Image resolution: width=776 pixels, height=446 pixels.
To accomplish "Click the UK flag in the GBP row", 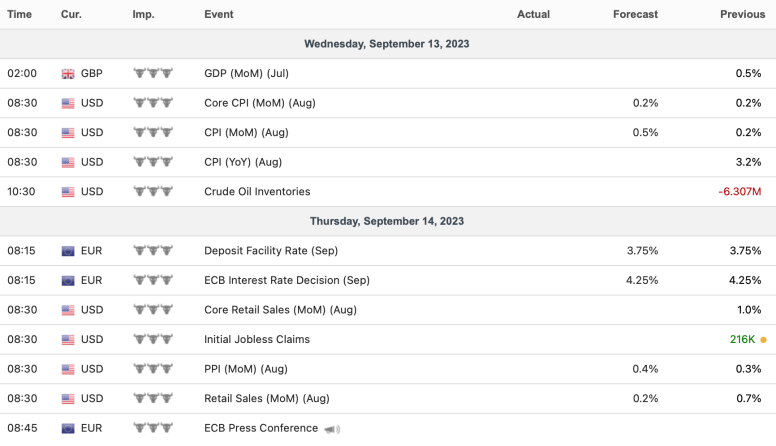I will (68, 74).
